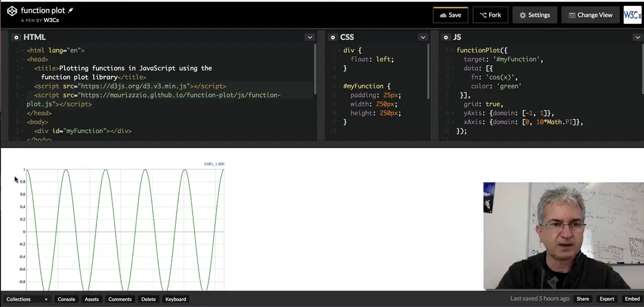Open the Assets panel

(x=92, y=299)
